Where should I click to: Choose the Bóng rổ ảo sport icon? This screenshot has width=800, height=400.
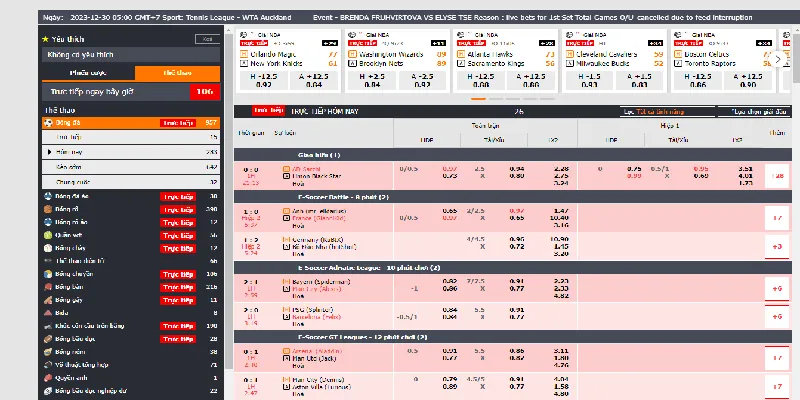click(48, 222)
